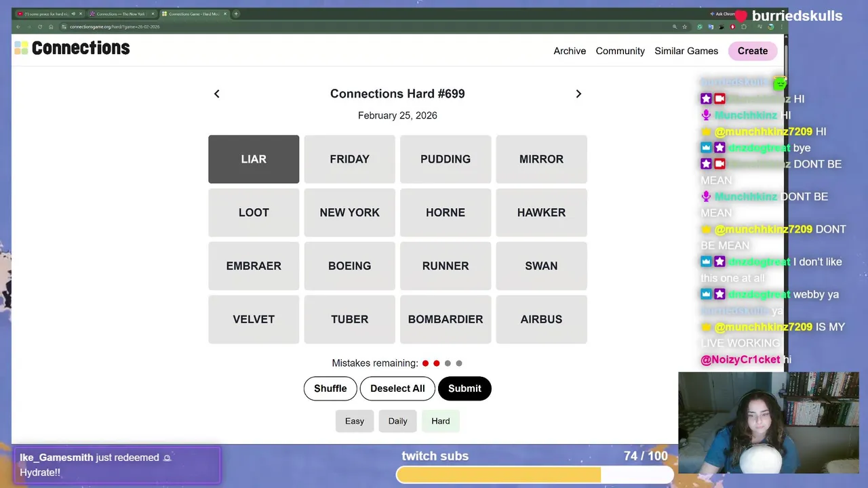Click the Ask Chrome button
Screen dimensions: 868x488
(722, 14)
